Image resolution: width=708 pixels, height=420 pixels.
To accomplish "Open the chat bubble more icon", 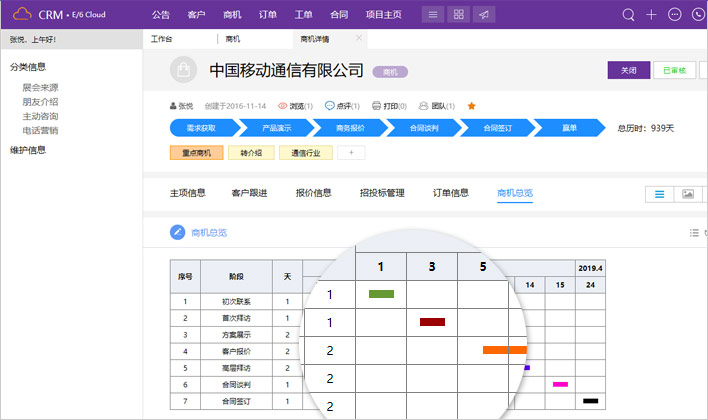I will pos(674,15).
